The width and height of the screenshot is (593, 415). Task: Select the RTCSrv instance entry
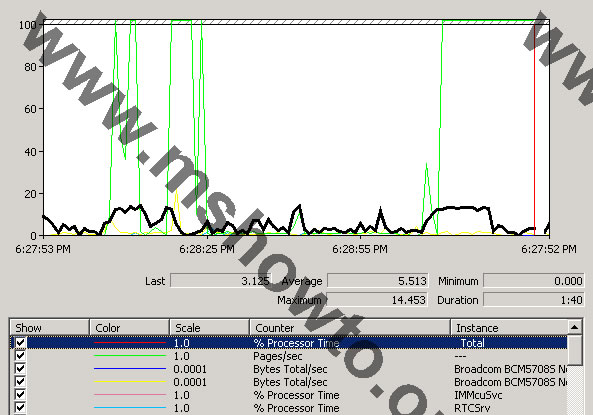(x=472, y=408)
